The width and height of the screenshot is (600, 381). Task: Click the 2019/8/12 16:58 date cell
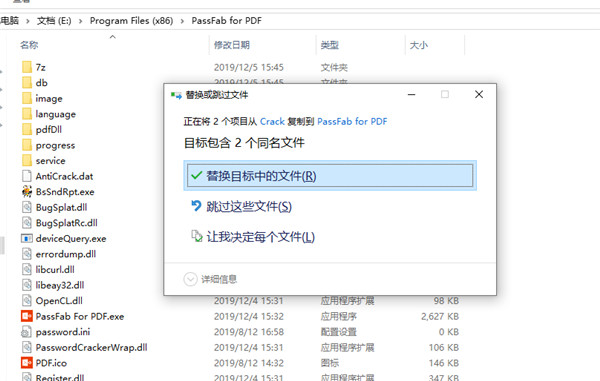click(x=249, y=332)
